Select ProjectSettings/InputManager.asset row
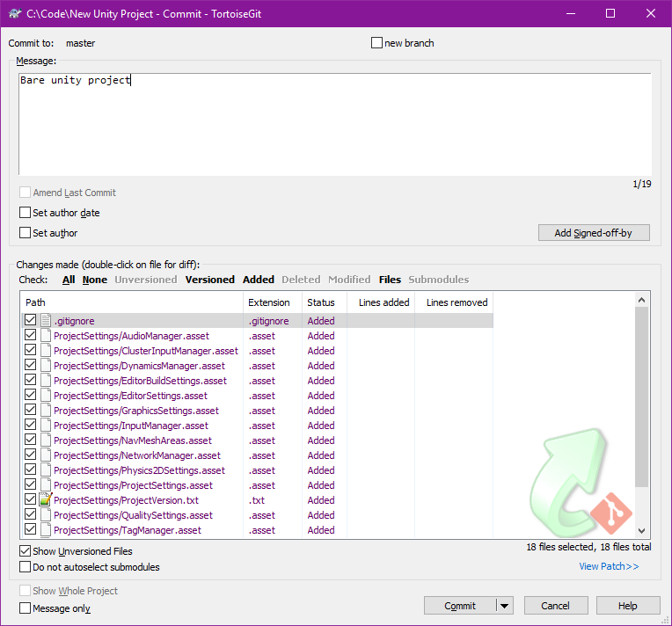The height and width of the screenshot is (626, 672). [257, 426]
